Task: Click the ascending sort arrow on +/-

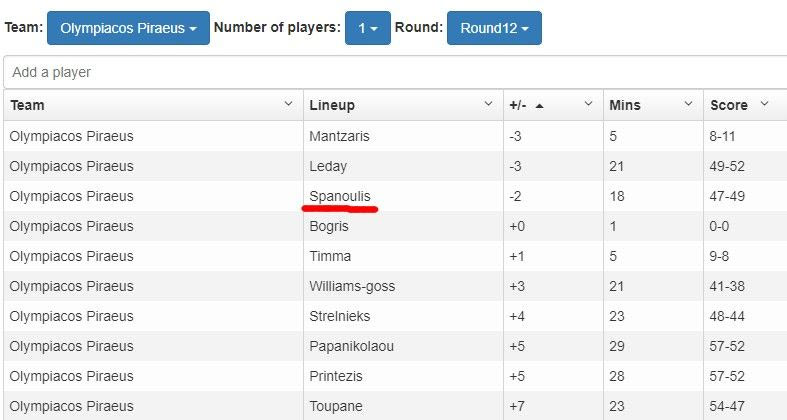Action: click(540, 105)
